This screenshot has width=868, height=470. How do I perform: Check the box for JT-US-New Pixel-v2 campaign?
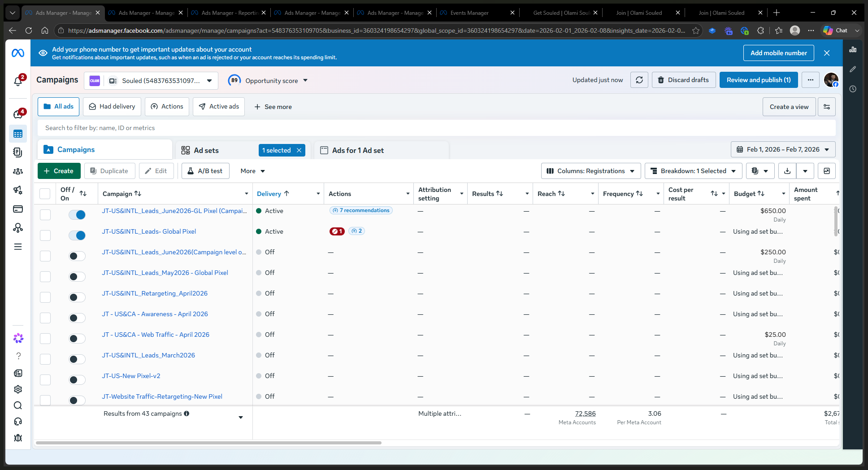(45, 380)
